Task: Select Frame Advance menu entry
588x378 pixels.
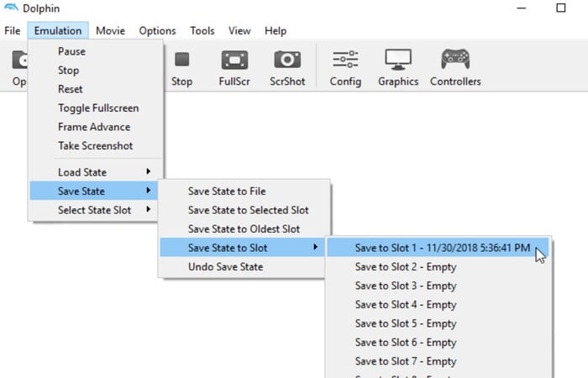Action: pos(96,127)
